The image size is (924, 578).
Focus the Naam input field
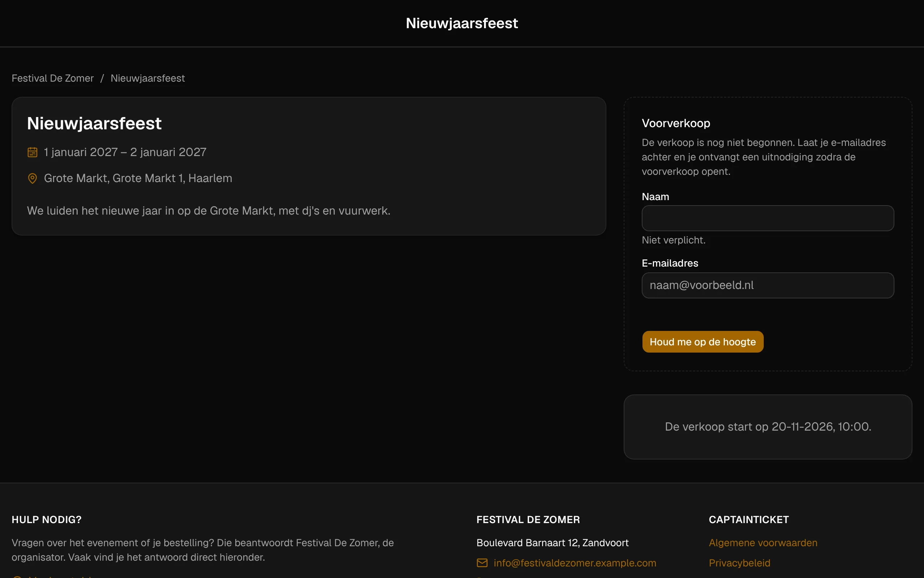tap(768, 218)
